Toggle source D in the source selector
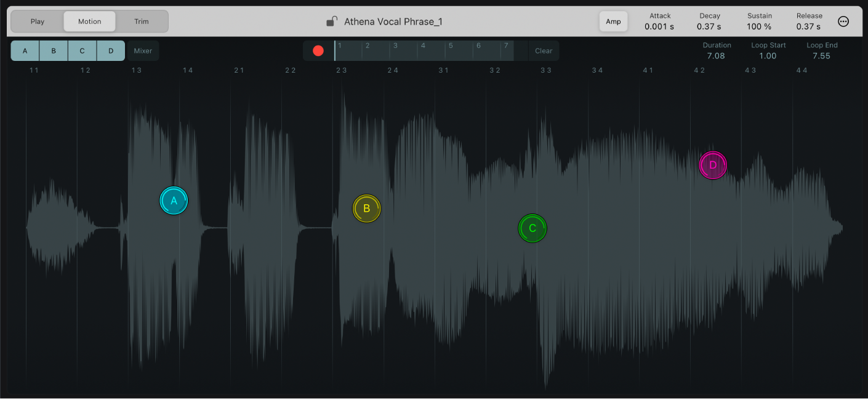This screenshot has width=868, height=400. (x=111, y=50)
